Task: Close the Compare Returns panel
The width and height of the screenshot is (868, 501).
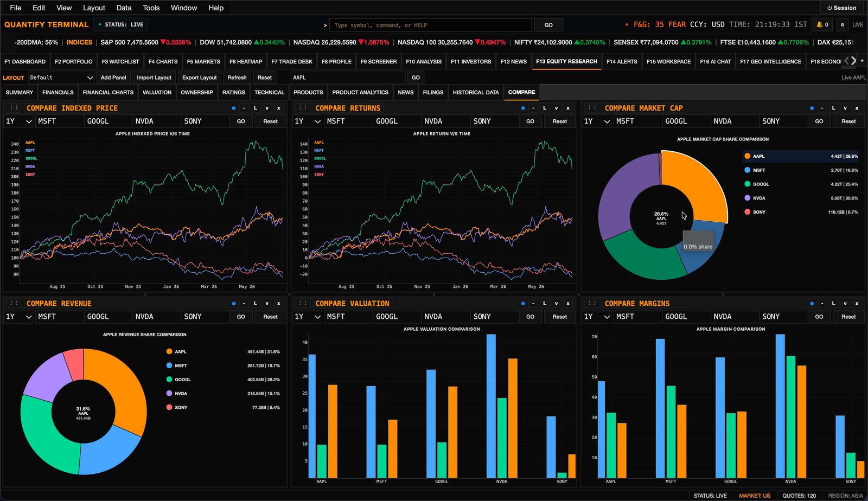Action: point(568,108)
